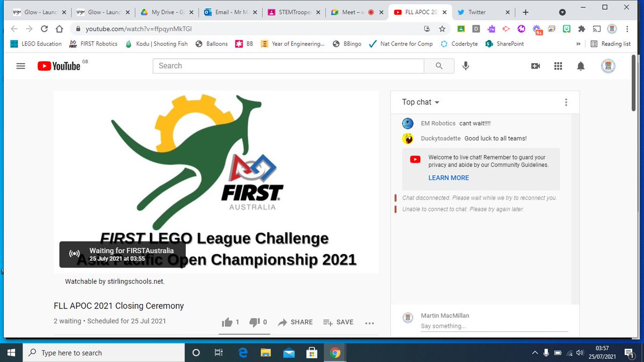Open the Kodu Shooting Fish bookmark
Screen dimensions: 644x362
click(156, 44)
